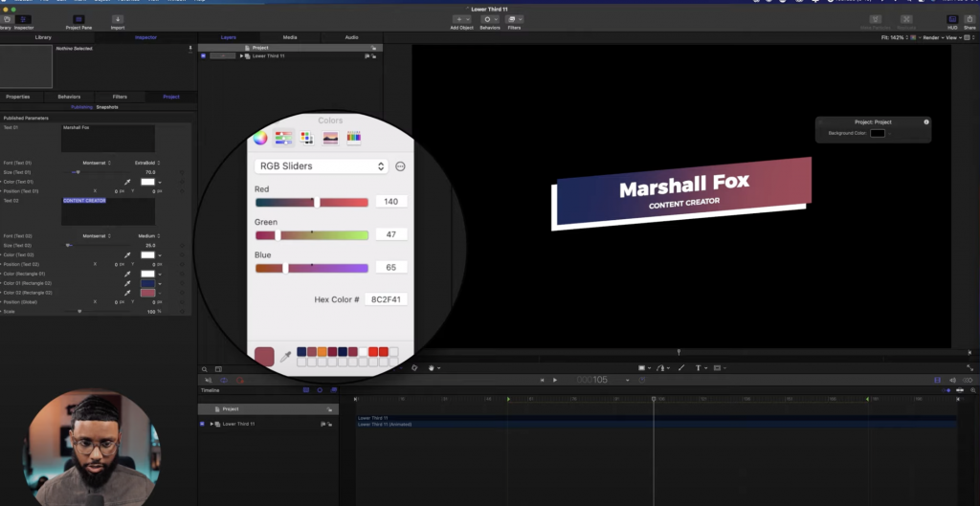980x506 pixels.
Task: Click the Text 02 CONTENT CREATOR field
Action: pos(108,211)
